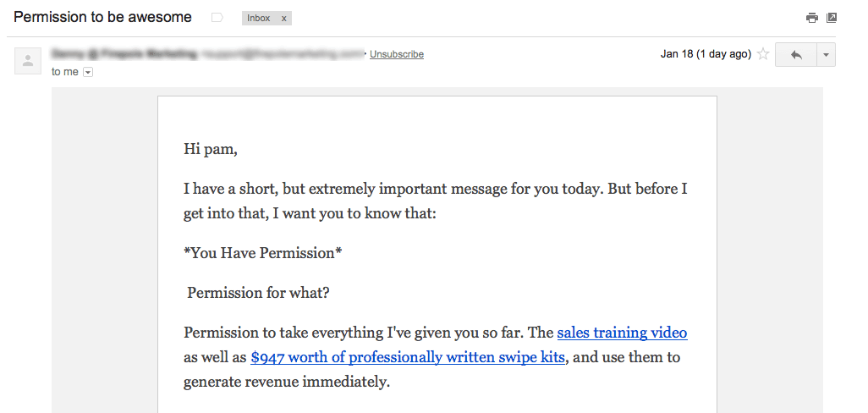Star this email from Jan 18
The height and width of the screenshot is (413, 868).
pos(763,54)
